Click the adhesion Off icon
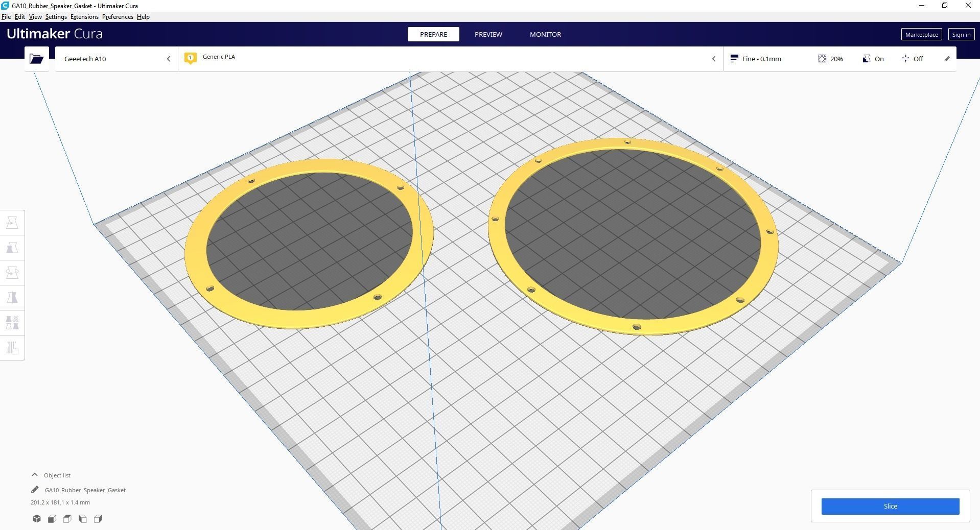Screen dimensions: 980x530 click(x=905, y=59)
